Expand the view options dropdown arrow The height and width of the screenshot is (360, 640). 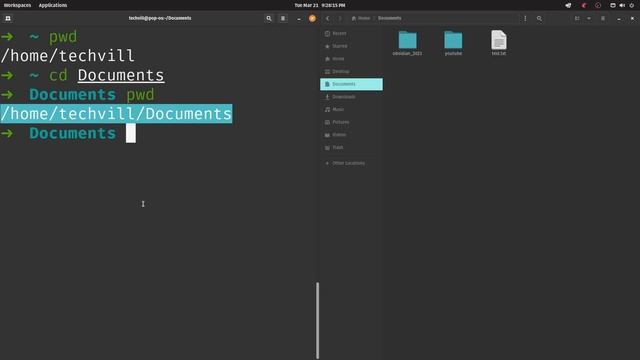coord(589,18)
